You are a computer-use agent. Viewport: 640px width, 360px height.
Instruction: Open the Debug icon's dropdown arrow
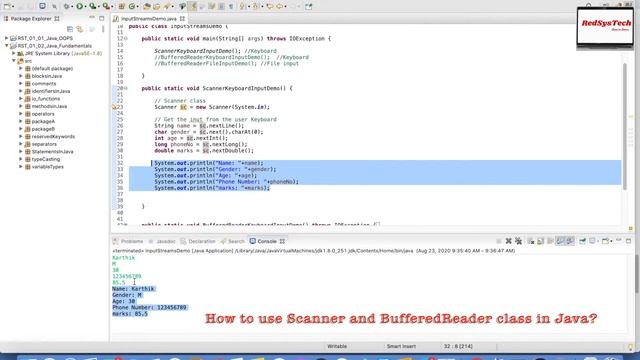[x=72, y=7]
